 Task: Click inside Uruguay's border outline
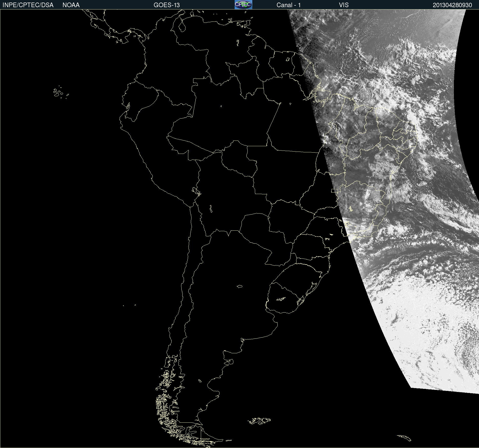[283, 300]
